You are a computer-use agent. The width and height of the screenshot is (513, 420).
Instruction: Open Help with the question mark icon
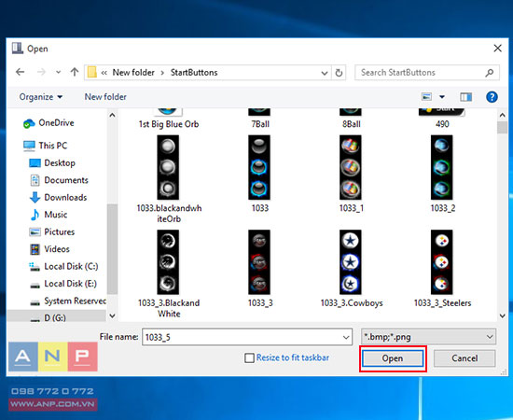pos(492,97)
